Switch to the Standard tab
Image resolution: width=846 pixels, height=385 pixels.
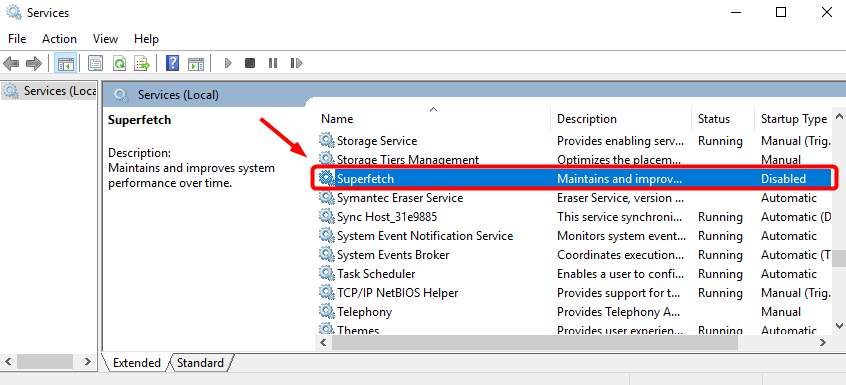tap(200, 363)
